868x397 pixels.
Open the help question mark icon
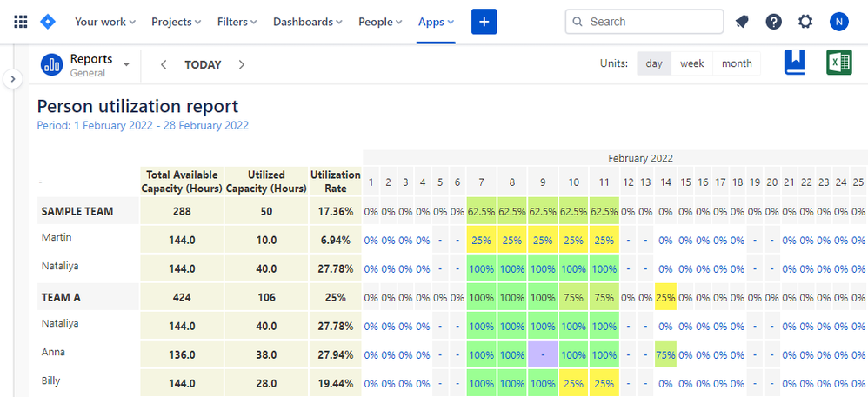(x=773, y=22)
